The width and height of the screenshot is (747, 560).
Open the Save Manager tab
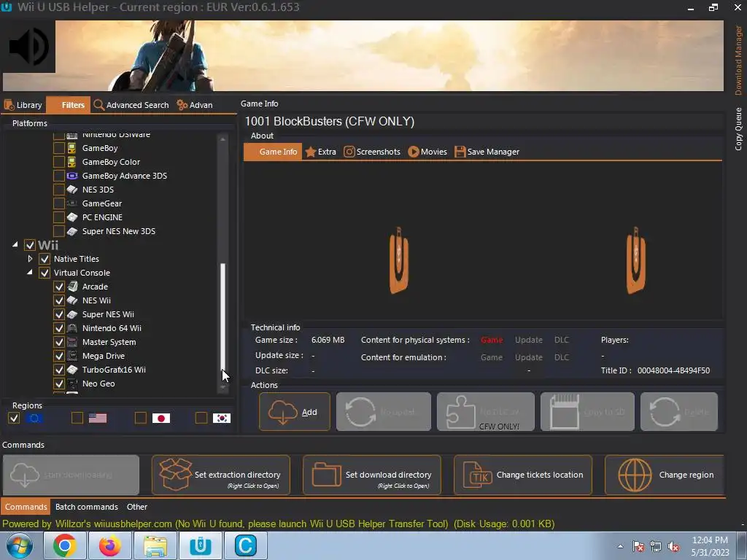pyautogui.click(x=487, y=152)
